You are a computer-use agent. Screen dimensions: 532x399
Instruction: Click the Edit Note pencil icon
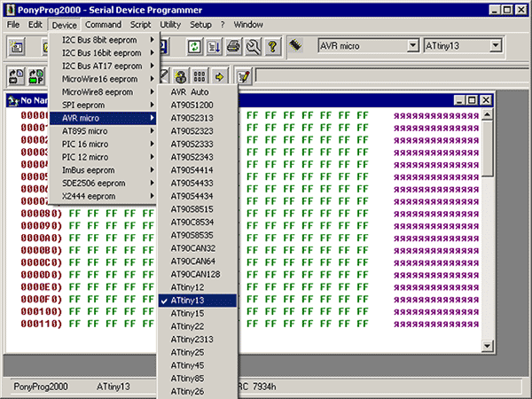click(244, 76)
